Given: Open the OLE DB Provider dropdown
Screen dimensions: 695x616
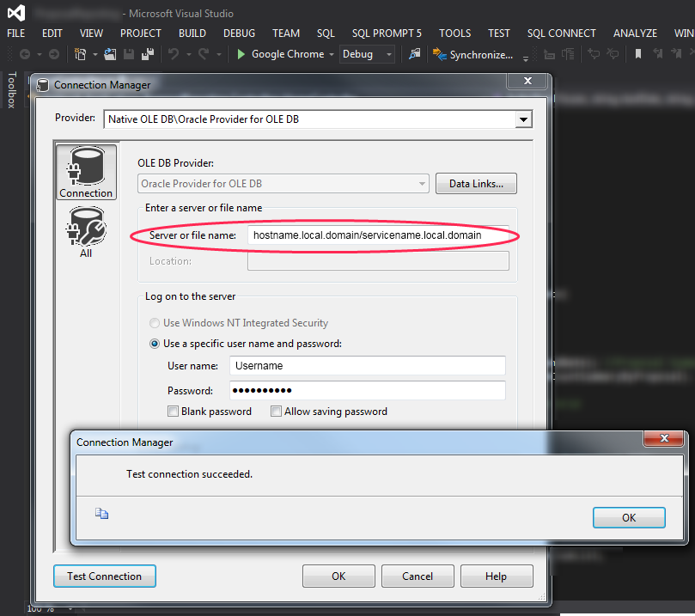Looking at the screenshot, I should coord(421,183).
